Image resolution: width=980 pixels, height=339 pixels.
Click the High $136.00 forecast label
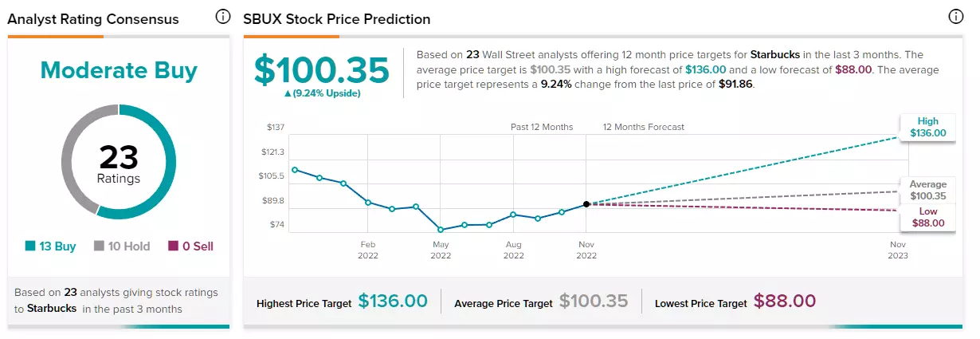[927, 128]
